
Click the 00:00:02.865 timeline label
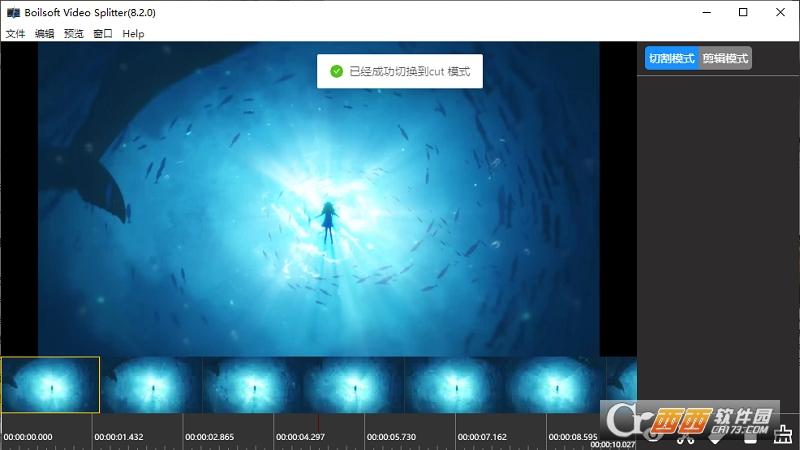click(x=210, y=437)
